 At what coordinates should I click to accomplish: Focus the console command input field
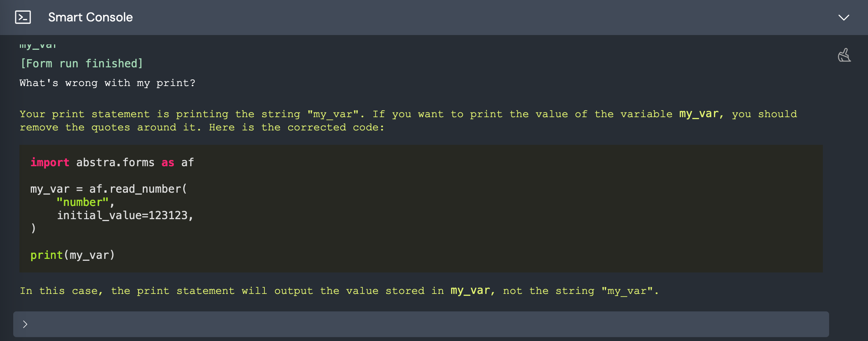421,324
